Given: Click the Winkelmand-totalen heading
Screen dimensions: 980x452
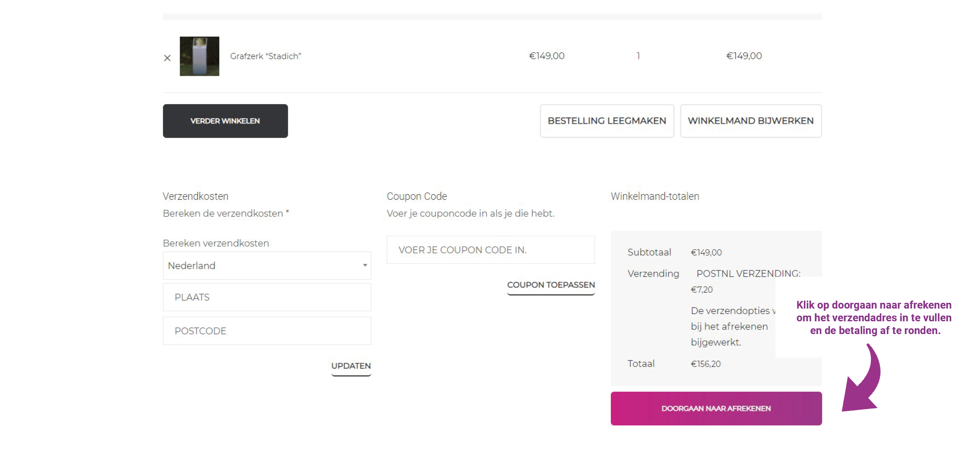Looking at the screenshot, I should (655, 196).
